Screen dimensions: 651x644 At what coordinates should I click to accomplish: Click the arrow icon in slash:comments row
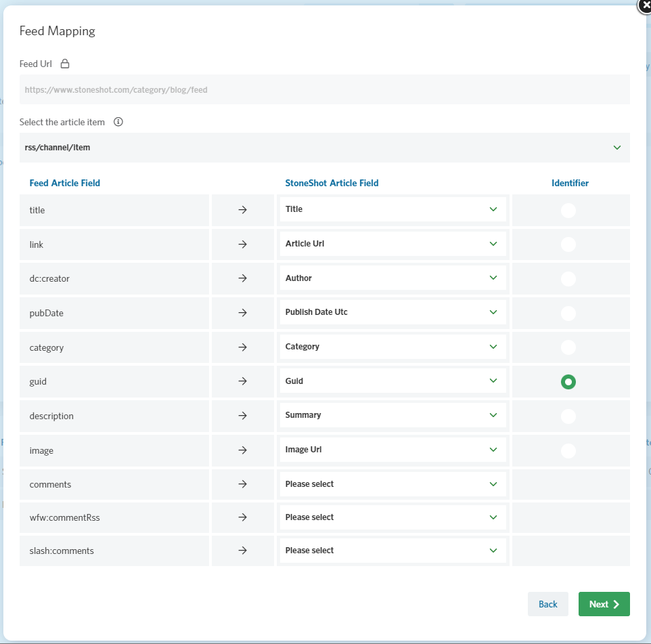pos(243,550)
